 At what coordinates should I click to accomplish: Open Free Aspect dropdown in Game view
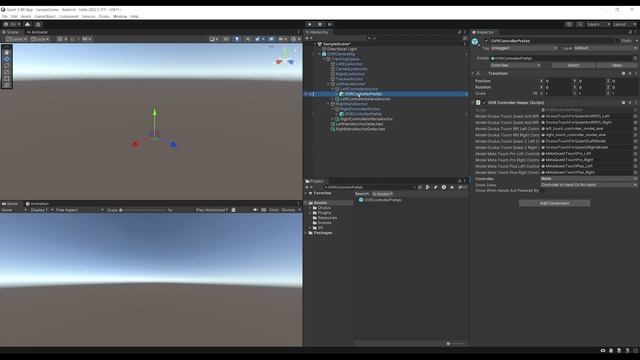(x=79, y=210)
